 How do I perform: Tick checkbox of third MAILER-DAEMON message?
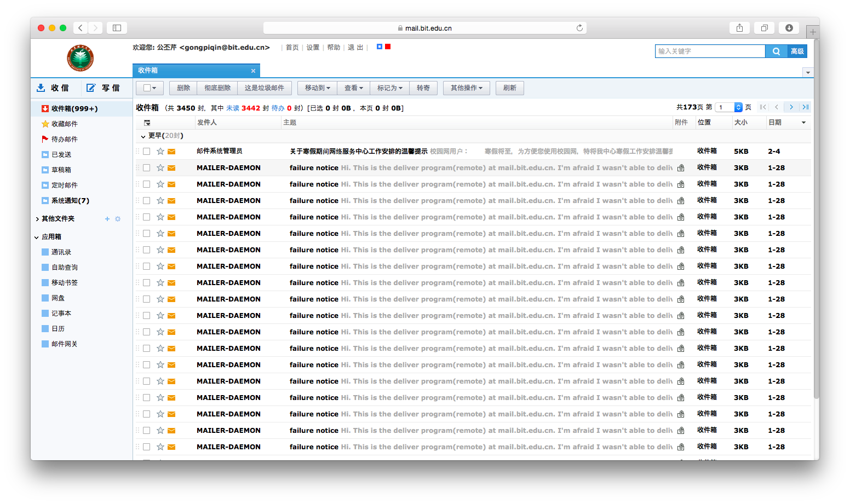click(x=147, y=200)
